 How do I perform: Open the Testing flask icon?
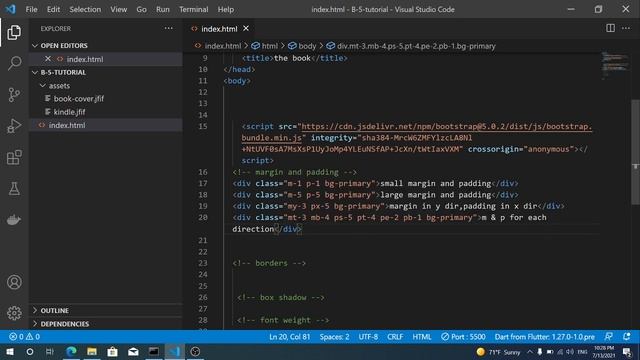[14, 189]
